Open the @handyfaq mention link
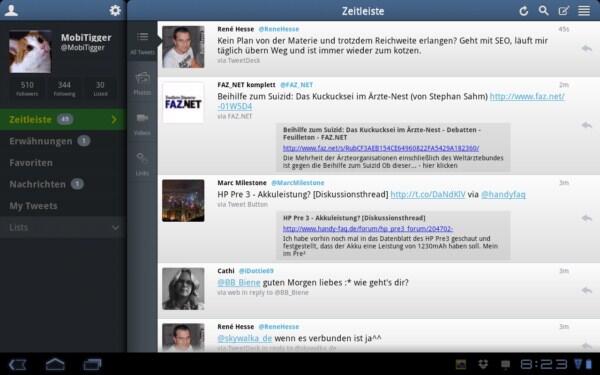The width and height of the screenshot is (600, 375). coord(503,194)
